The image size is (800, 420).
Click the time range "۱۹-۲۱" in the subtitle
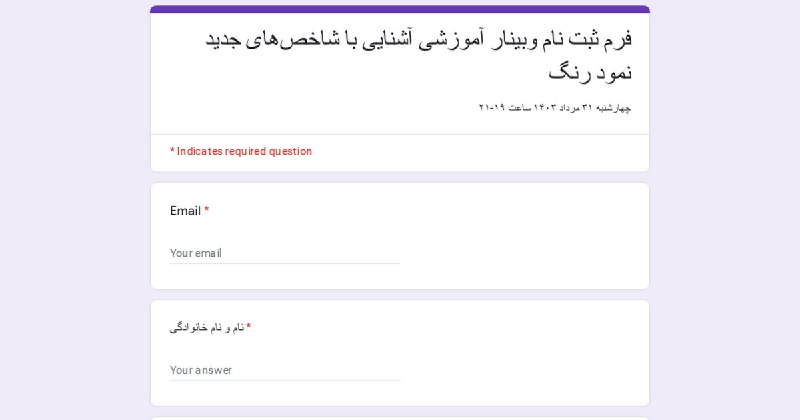point(490,108)
